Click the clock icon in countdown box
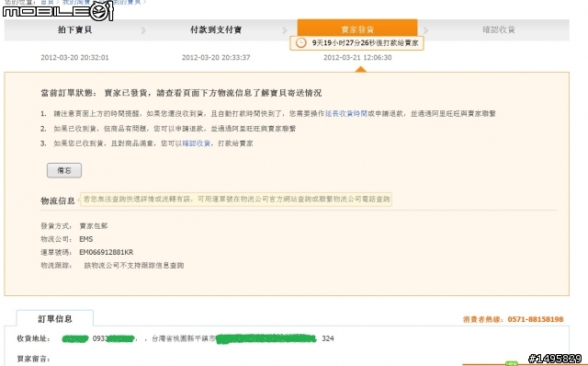The height and width of the screenshot is (366, 588). (300, 43)
